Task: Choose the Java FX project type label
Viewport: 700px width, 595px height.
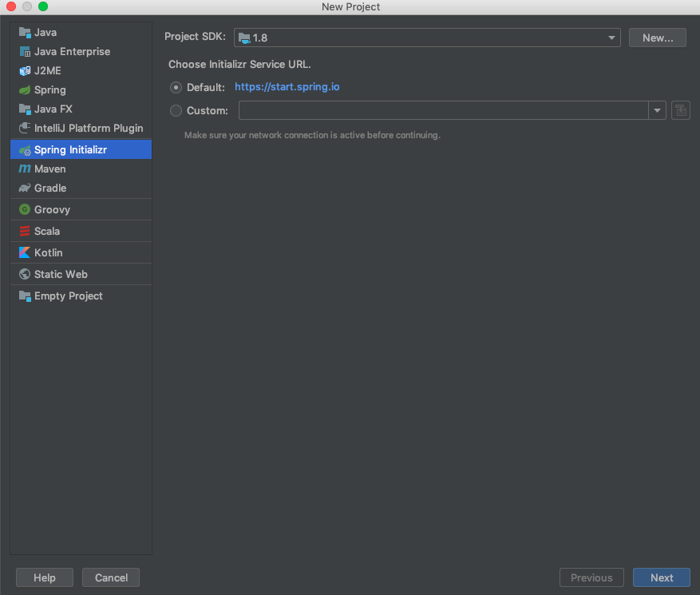Action: point(53,109)
